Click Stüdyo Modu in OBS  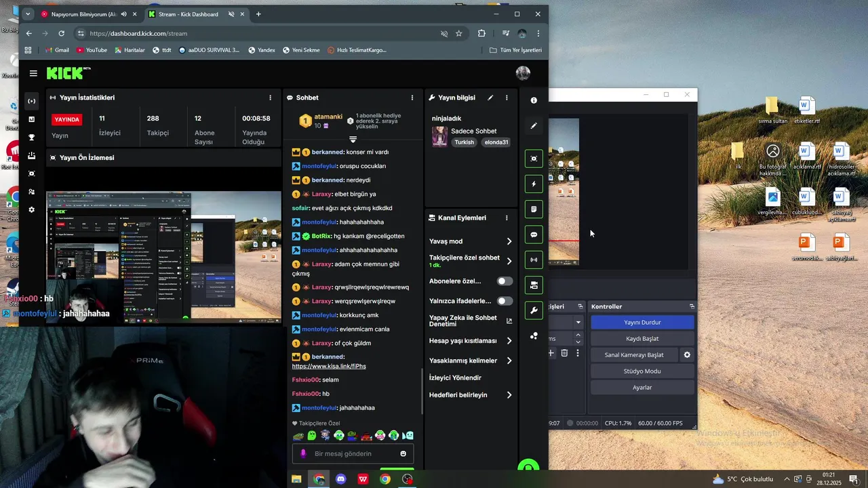point(642,371)
